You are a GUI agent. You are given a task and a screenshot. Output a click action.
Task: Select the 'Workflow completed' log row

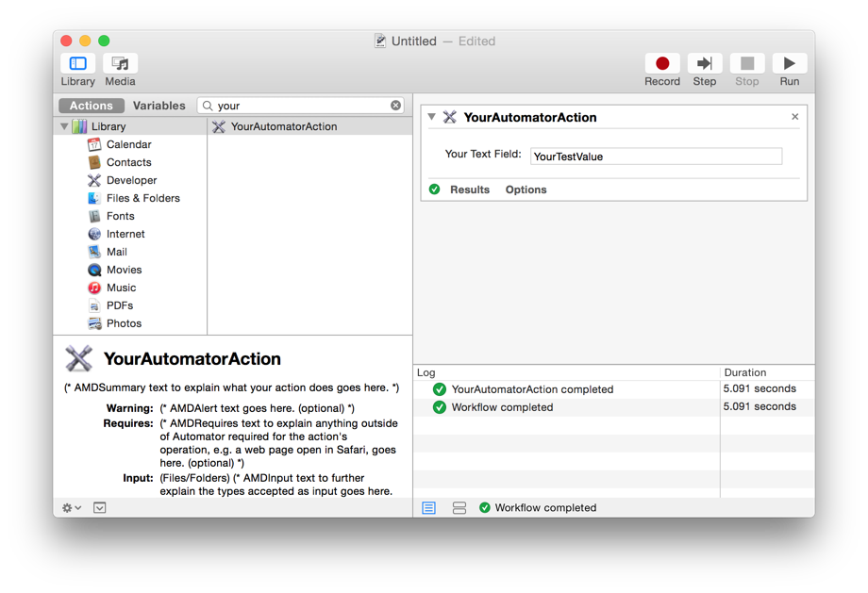pyautogui.click(x=614, y=407)
